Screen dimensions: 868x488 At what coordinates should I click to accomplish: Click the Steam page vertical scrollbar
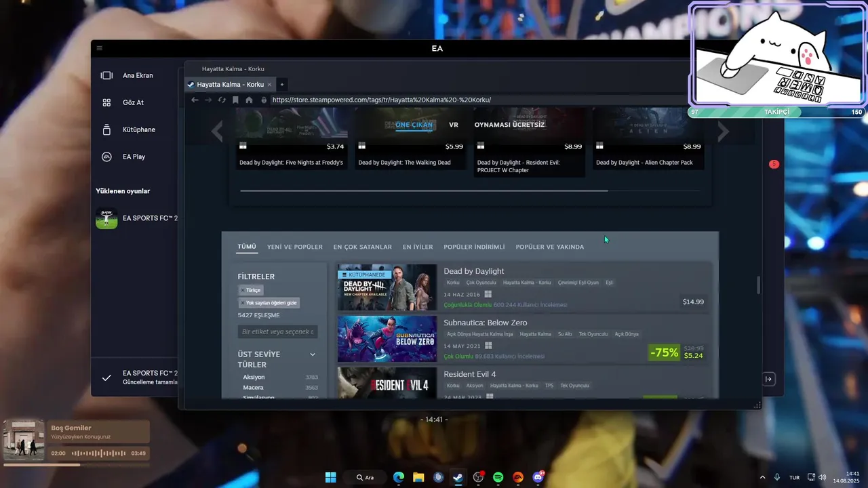[758, 285]
